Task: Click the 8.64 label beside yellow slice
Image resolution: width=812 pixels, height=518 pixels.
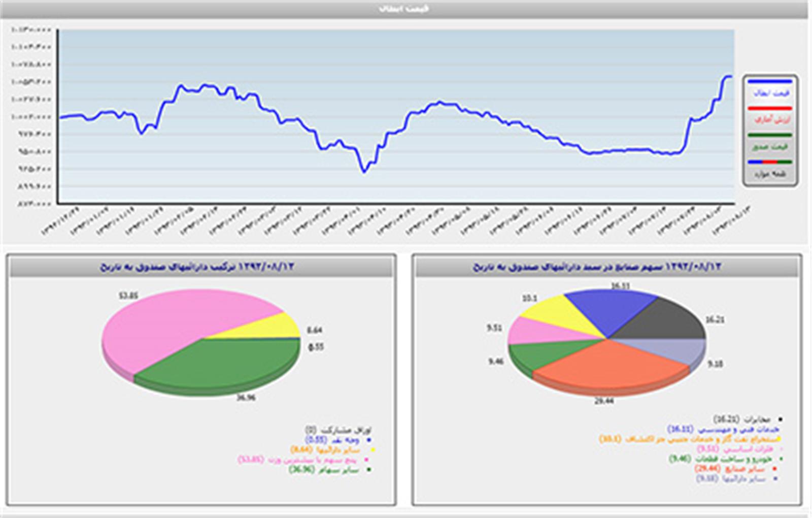Action: (314, 330)
